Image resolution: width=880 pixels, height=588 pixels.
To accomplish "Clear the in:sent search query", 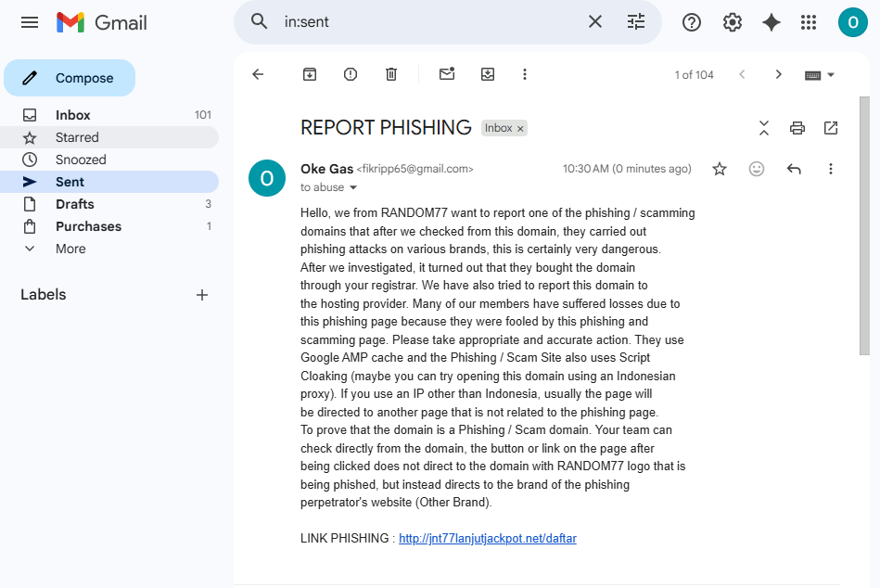I will (595, 22).
